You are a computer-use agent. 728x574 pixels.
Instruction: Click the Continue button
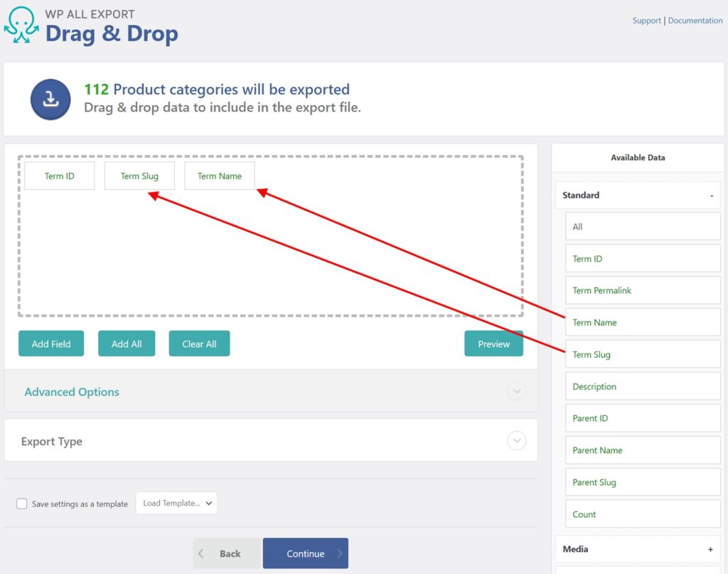pyautogui.click(x=305, y=553)
